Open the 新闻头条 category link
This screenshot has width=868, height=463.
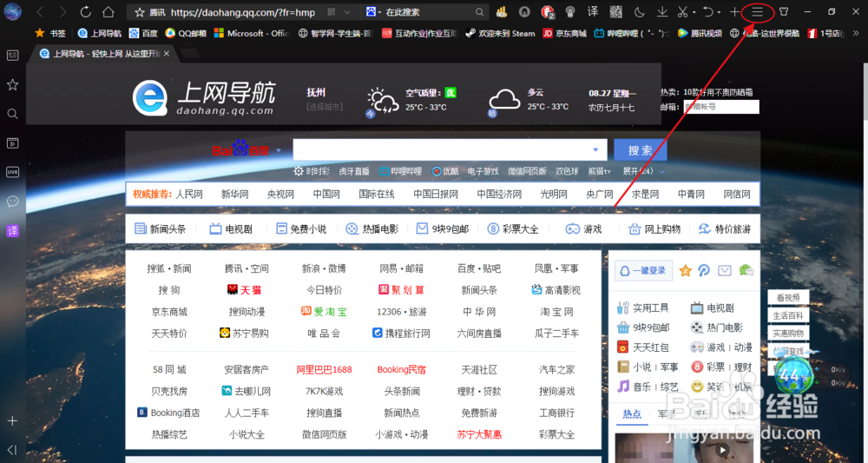[160, 228]
